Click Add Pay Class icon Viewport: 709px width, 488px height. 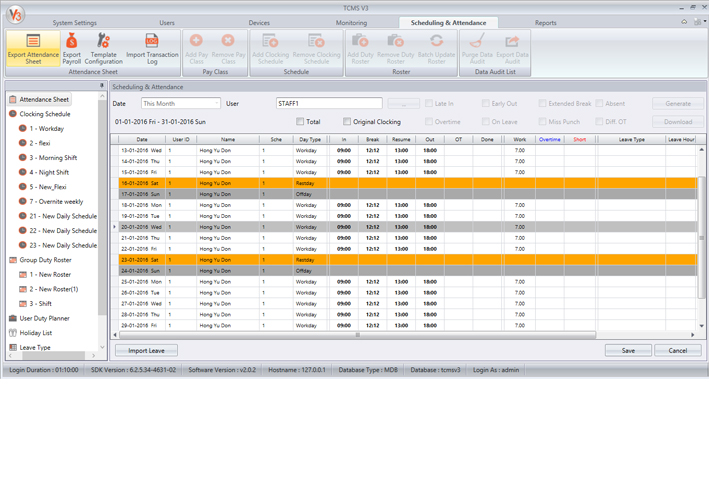[x=196, y=48]
